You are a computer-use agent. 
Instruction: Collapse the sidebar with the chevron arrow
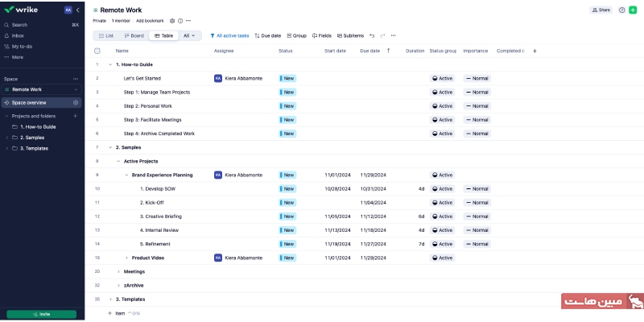(x=77, y=10)
